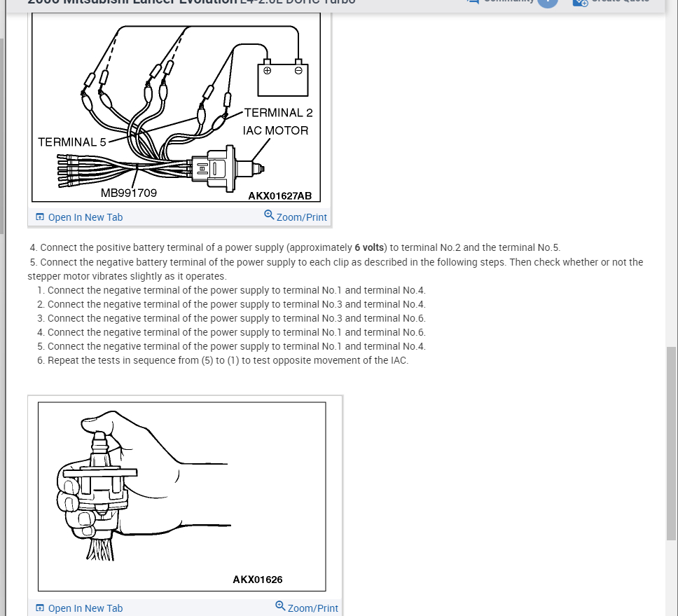
Task: Click sub-step 5 about terminal No.1 and No.4
Action: 231,346
